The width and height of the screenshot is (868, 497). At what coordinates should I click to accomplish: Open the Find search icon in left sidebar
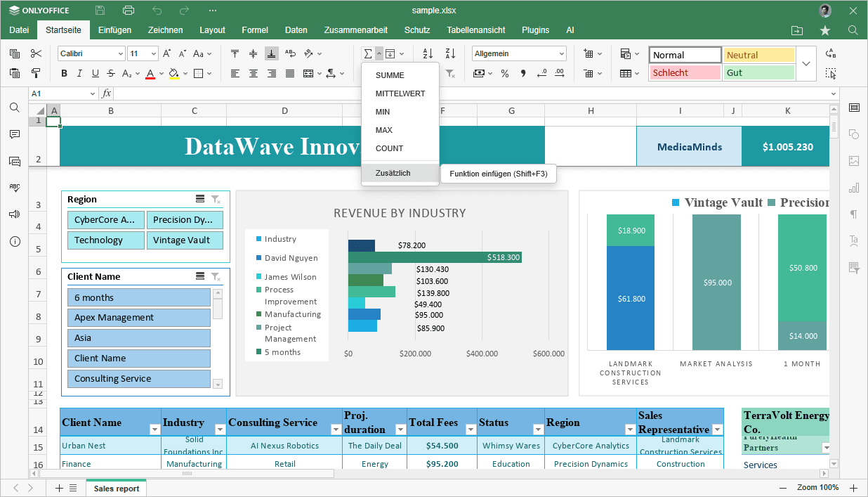(14, 108)
